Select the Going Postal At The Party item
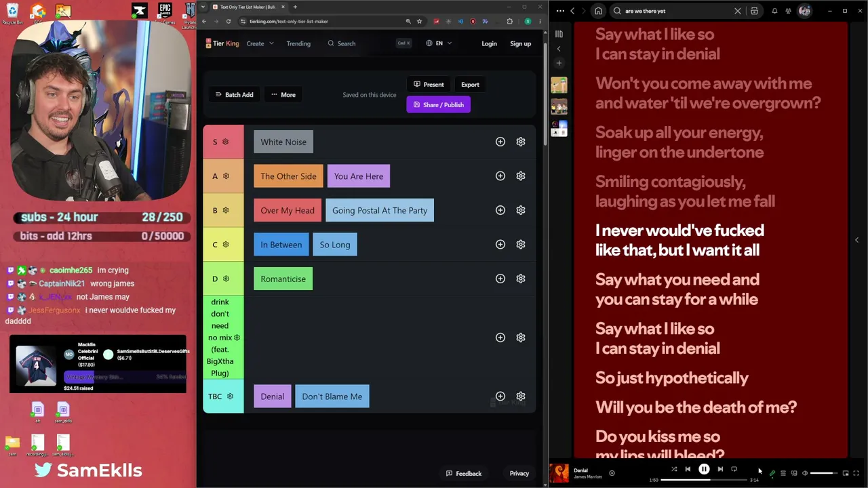 pos(380,211)
